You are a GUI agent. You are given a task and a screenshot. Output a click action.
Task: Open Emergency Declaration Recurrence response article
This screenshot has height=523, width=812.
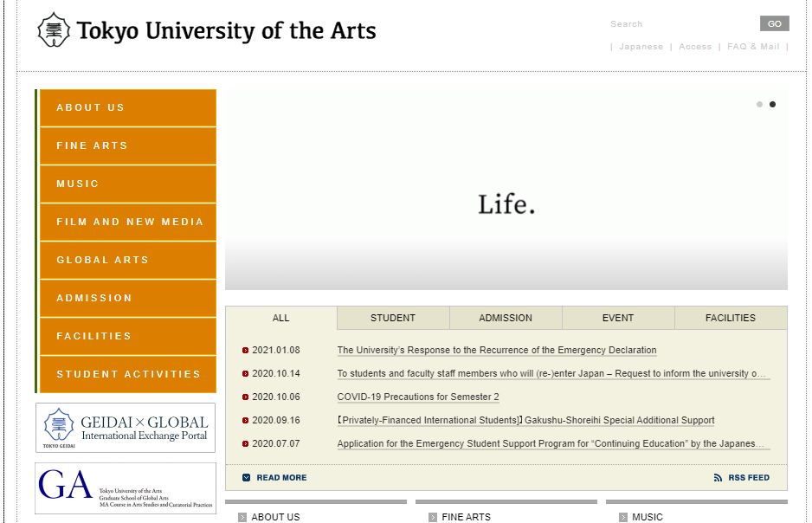pyautogui.click(x=497, y=350)
